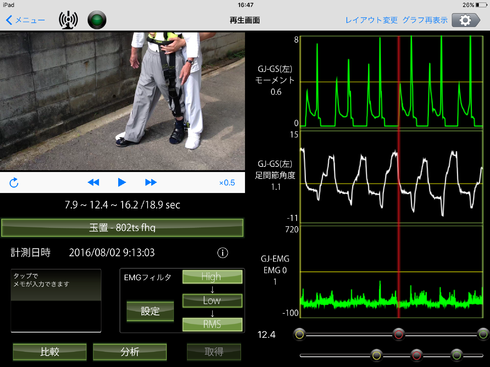Image resolution: width=490 pixels, height=367 pixels.
Task: Go back to メニュー
Action: (25, 20)
